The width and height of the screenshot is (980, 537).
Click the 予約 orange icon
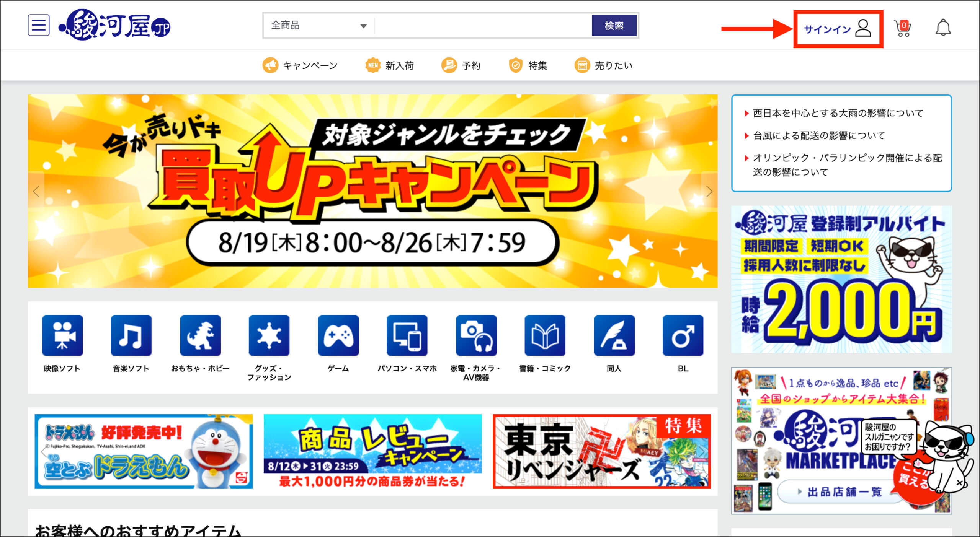[449, 65]
